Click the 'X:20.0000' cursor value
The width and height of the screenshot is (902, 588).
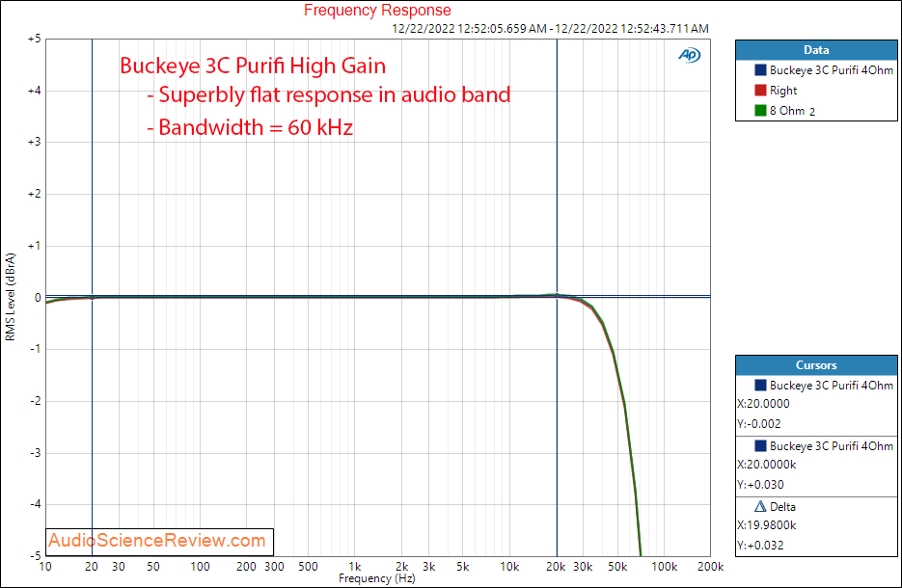[763, 404]
